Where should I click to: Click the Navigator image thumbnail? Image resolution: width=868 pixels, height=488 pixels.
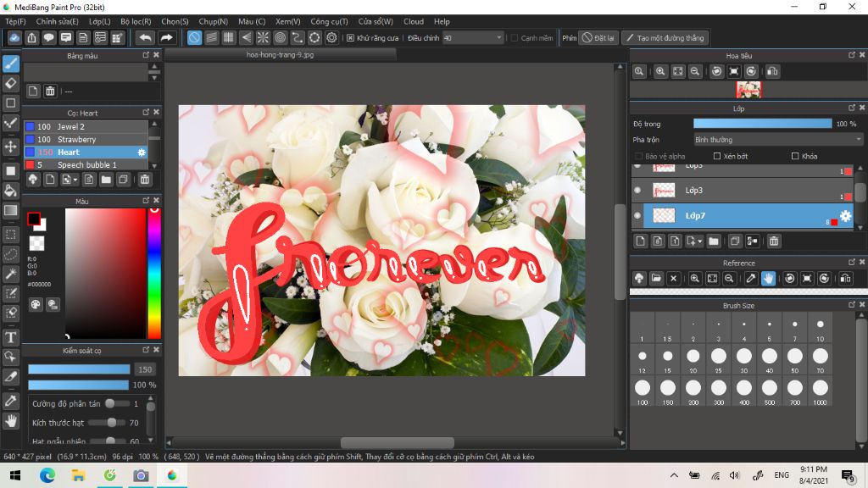click(x=748, y=89)
